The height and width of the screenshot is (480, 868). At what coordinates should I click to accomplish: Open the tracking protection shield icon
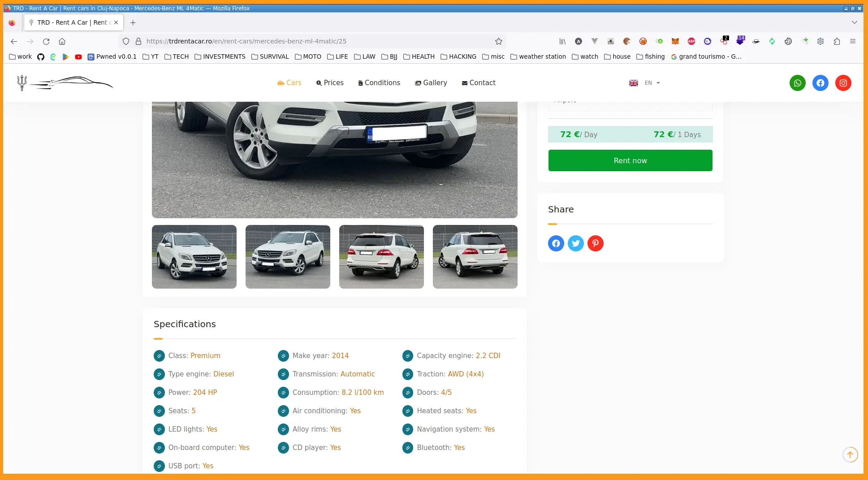pos(126,41)
